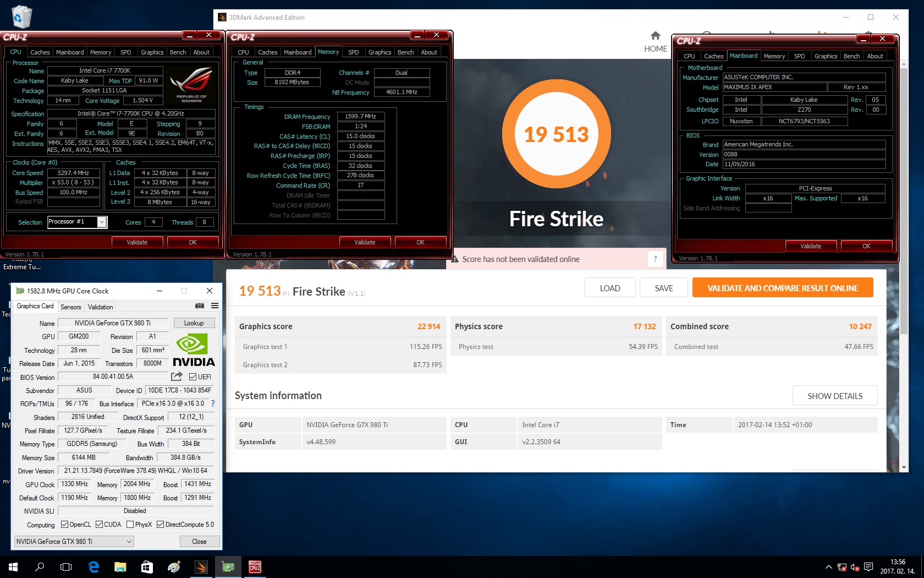The width and height of the screenshot is (924, 578).
Task: Open the Windows Store taskbar icon
Action: coord(147,566)
